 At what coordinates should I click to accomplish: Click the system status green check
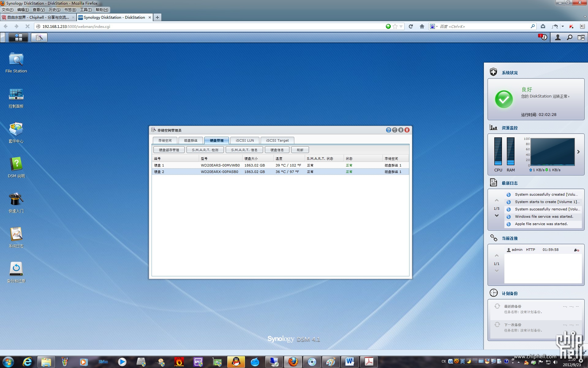504,99
